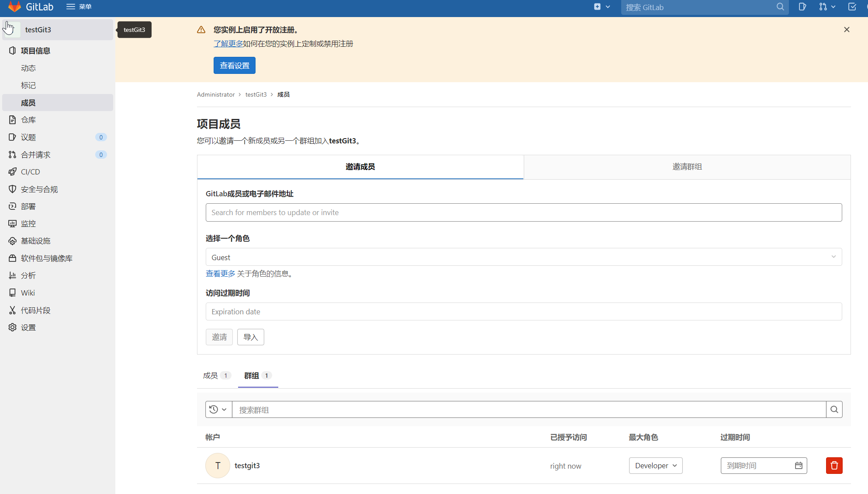Screen dimensions: 868x494
Task: Click the 合并请求 sidebar icon
Action: pyautogui.click(x=12, y=155)
